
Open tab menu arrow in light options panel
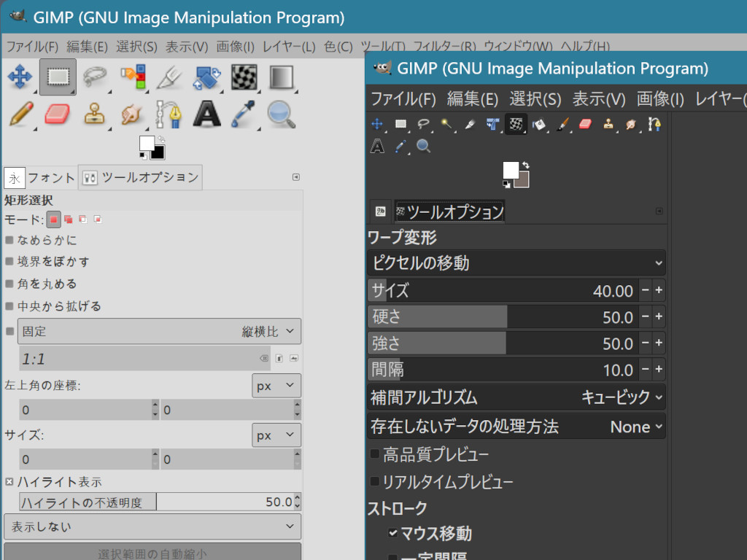pyautogui.click(x=296, y=177)
